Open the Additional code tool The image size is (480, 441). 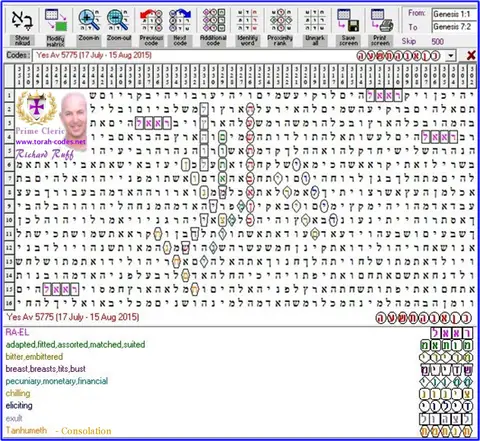pos(214,20)
